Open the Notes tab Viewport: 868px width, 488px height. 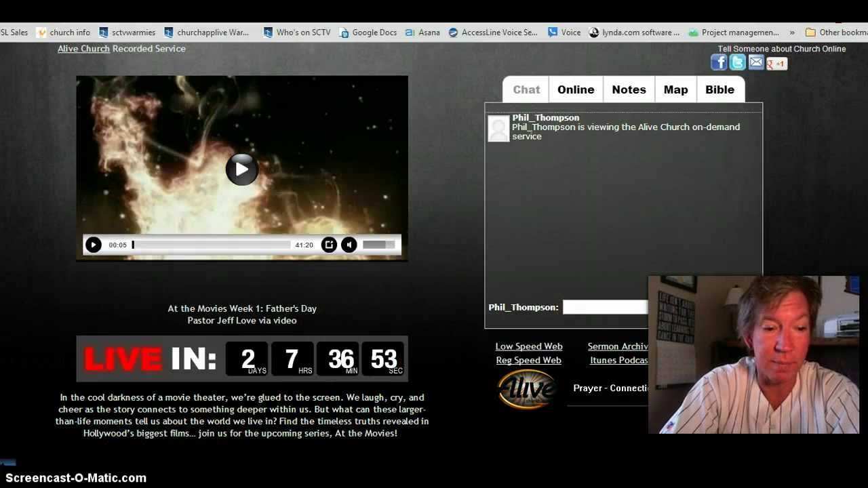click(x=629, y=89)
